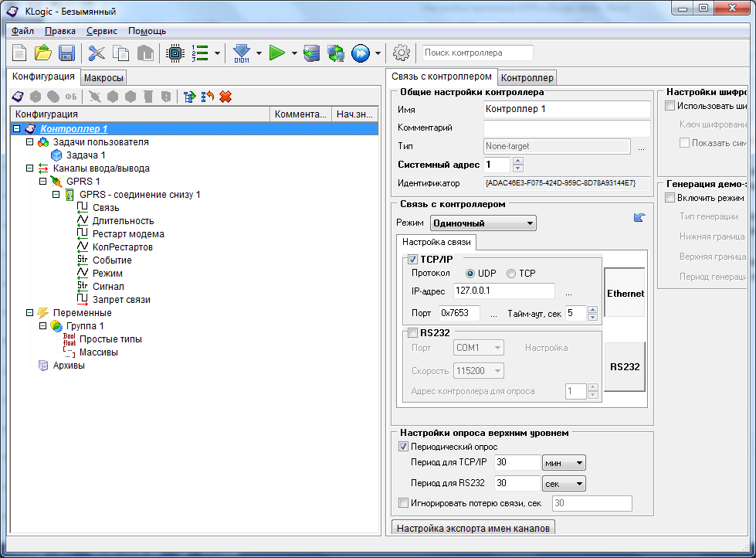Click the blue fast-forward circle icon
The height and width of the screenshot is (558, 756).
pos(360,53)
